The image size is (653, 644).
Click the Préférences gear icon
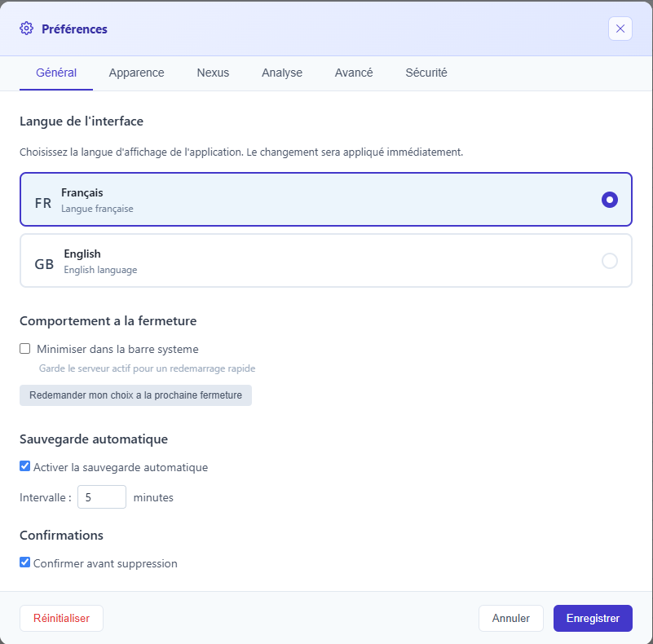(x=26, y=29)
